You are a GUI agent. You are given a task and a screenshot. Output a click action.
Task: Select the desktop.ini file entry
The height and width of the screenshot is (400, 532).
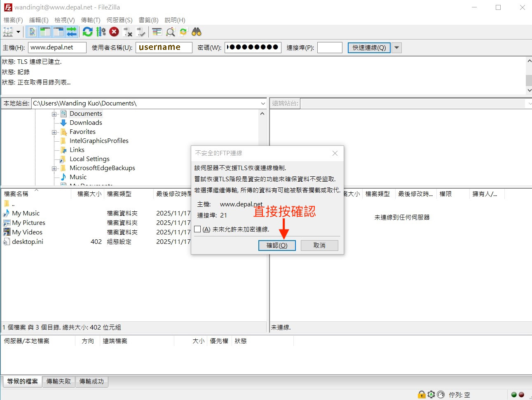28,242
